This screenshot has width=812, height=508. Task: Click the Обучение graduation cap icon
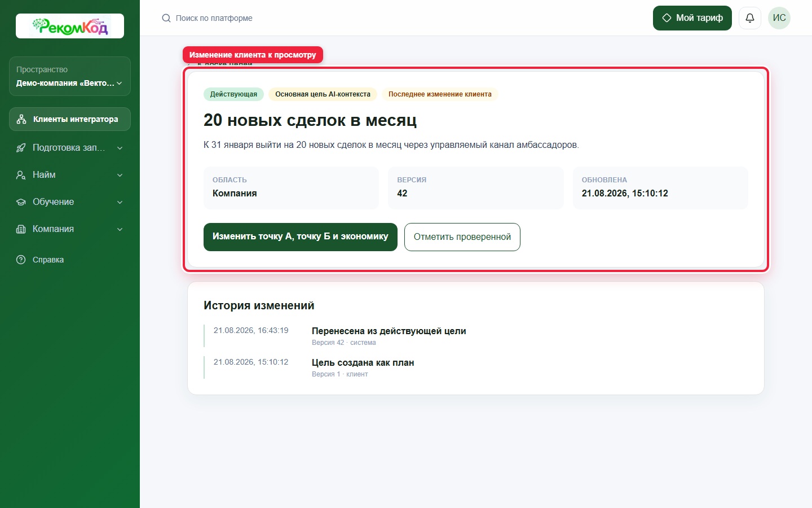coord(21,202)
